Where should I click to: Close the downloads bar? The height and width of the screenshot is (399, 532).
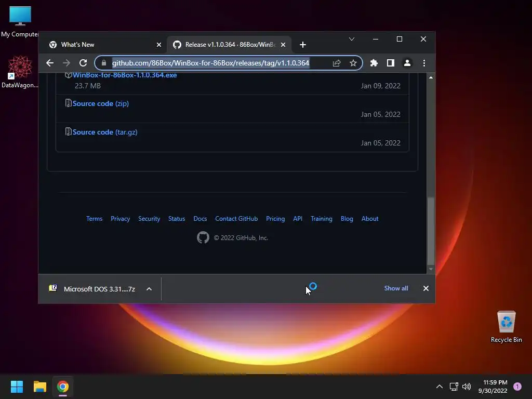tap(426, 288)
